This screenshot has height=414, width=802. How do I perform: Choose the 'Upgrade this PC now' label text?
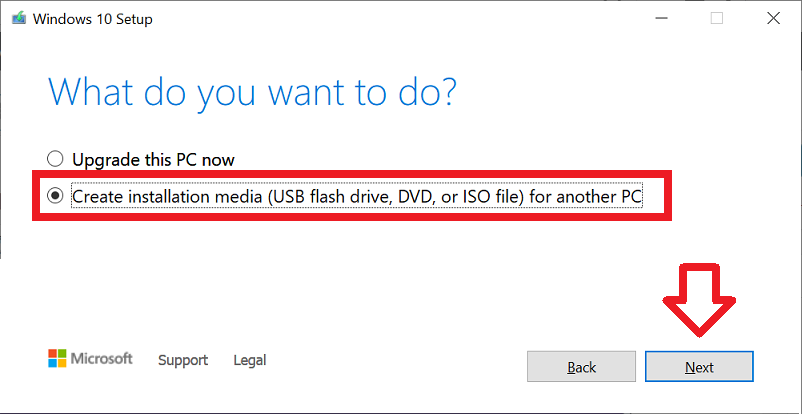[153, 160]
